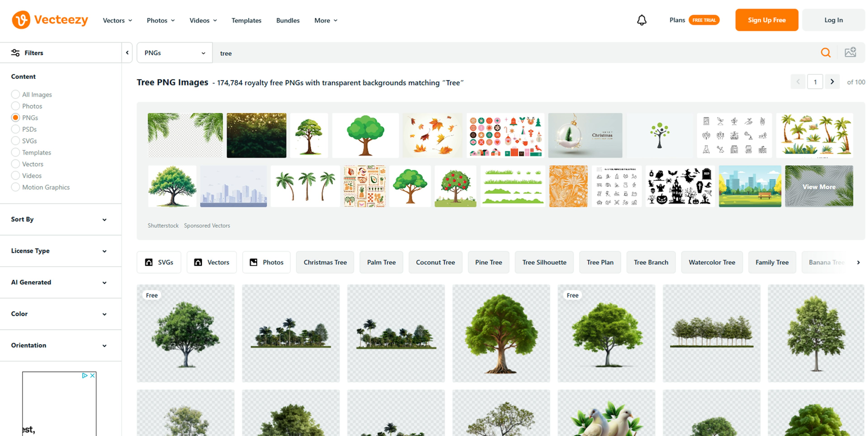Open the Vectors navigation menu
The height and width of the screenshot is (436, 868).
(117, 20)
